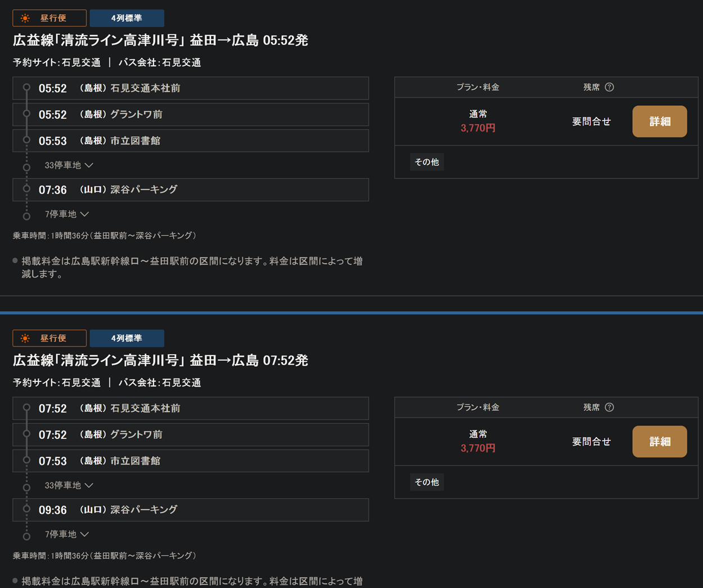
Task: Click その他 tag in second listing
Action: pos(426,482)
